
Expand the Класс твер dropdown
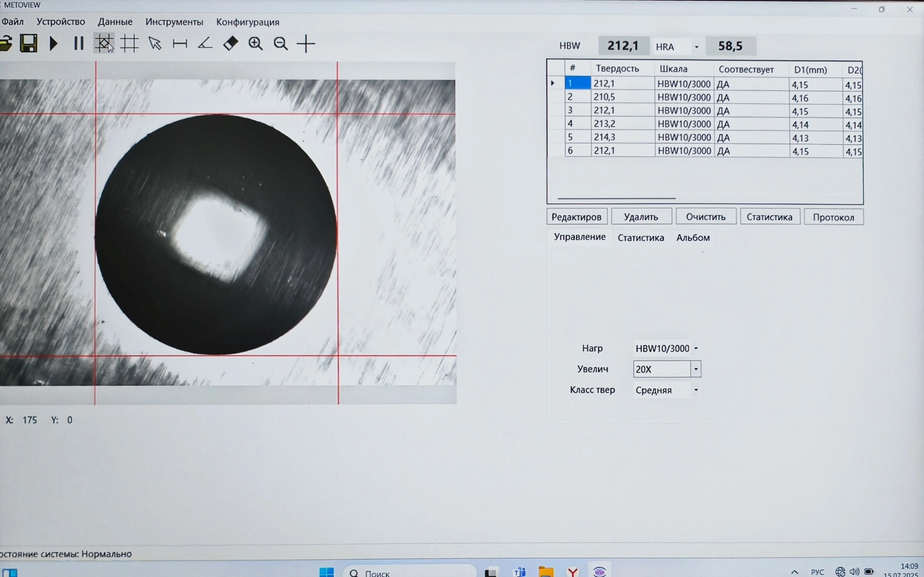point(696,390)
